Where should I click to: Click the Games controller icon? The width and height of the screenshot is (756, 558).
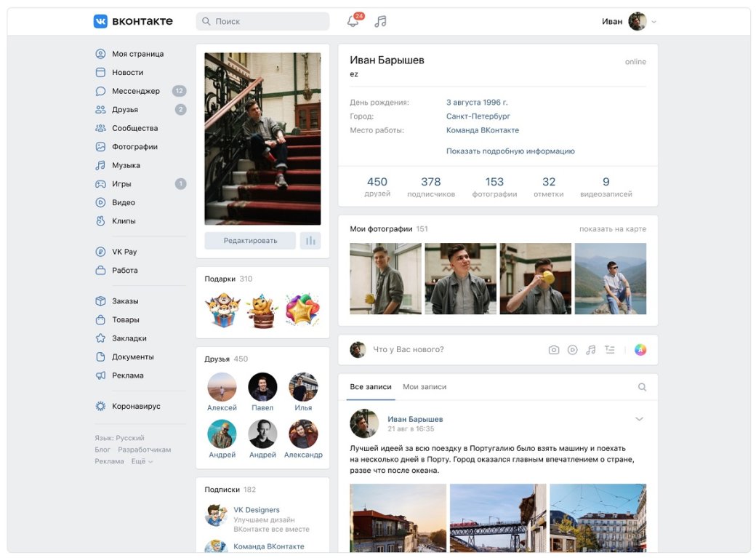[100, 184]
